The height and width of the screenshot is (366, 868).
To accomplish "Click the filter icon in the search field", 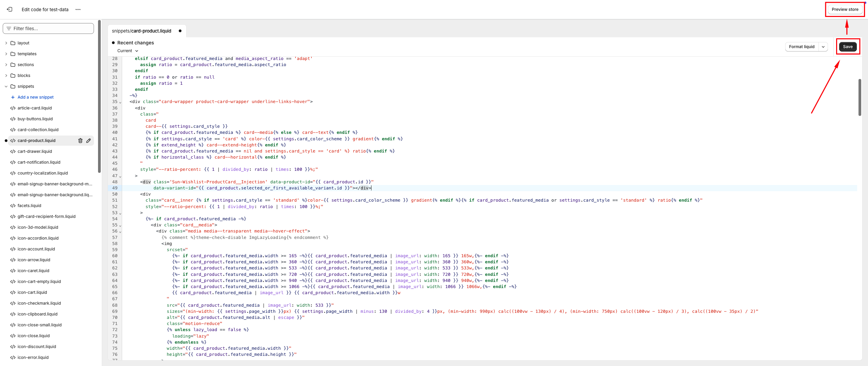I will click(9, 28).
